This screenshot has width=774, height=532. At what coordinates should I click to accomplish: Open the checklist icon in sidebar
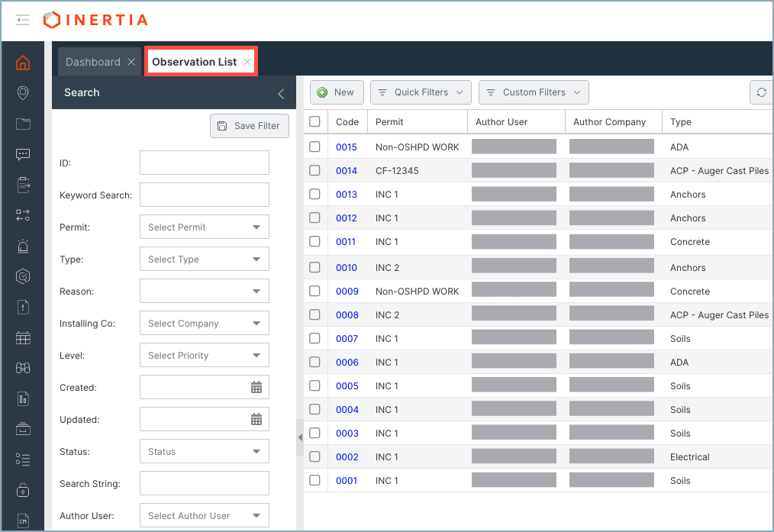click(23, 459)
